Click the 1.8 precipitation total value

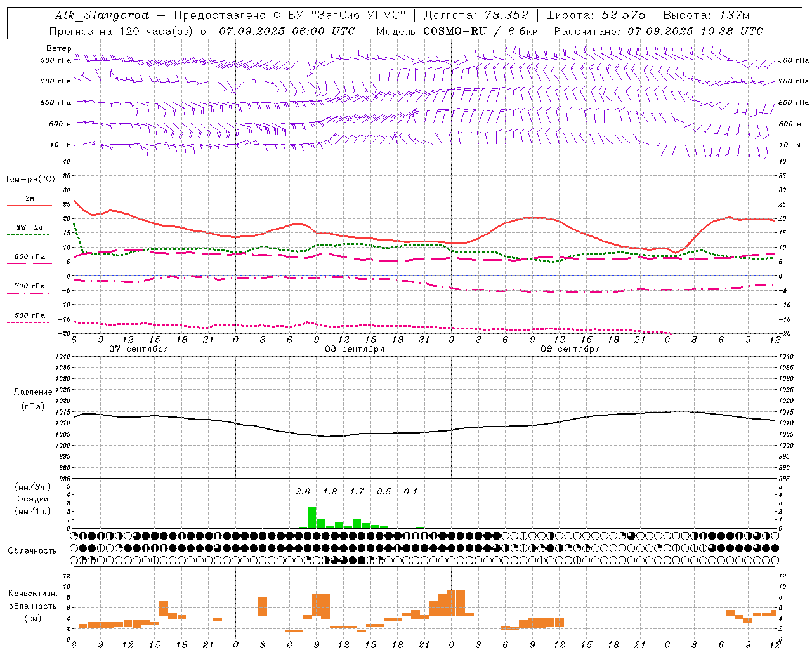(x=330, y=492)
